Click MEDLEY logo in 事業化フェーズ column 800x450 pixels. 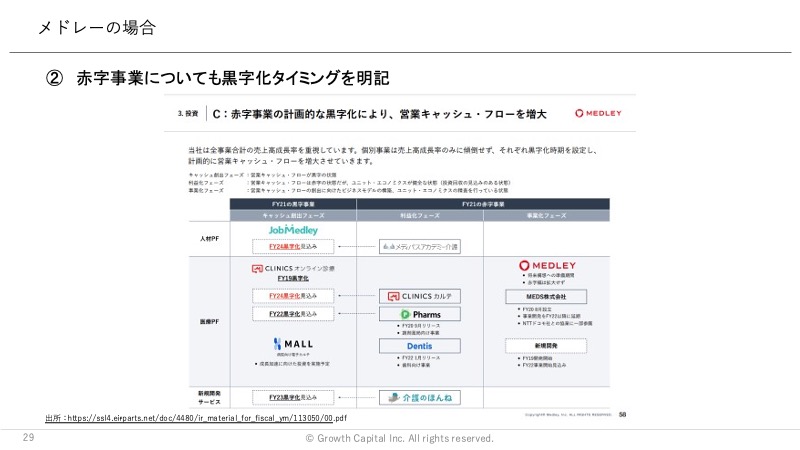[547, 265]
